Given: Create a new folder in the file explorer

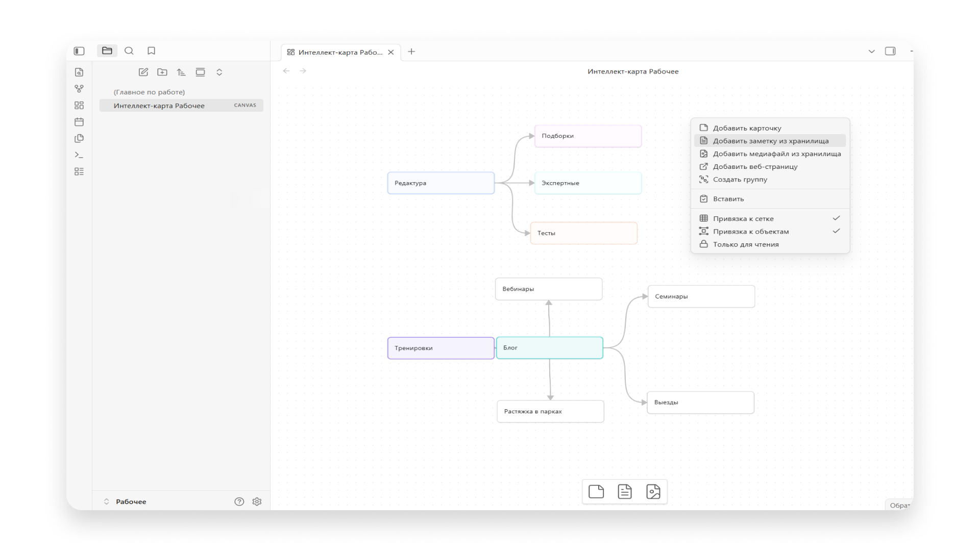Looking at the screenshot, I should pyautogui.click(x=162, y=72).
